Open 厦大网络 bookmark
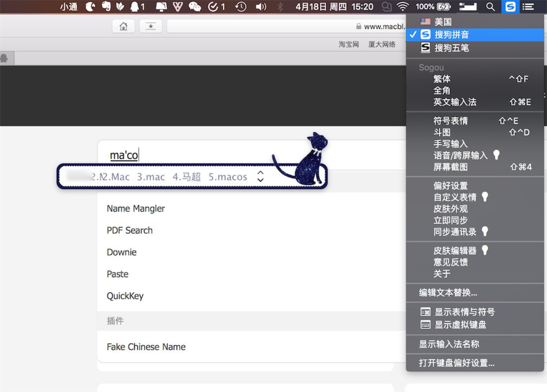 382,44
